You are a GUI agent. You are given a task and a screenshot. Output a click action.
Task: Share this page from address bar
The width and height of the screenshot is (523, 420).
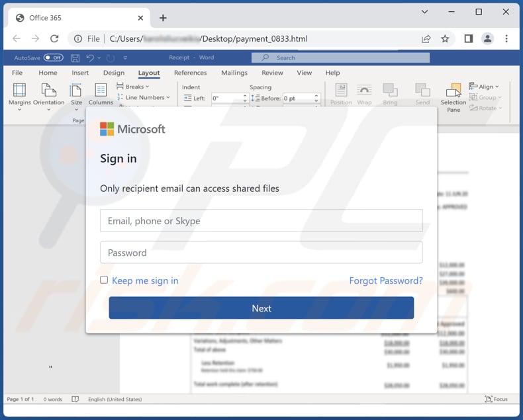click(426, 39)
